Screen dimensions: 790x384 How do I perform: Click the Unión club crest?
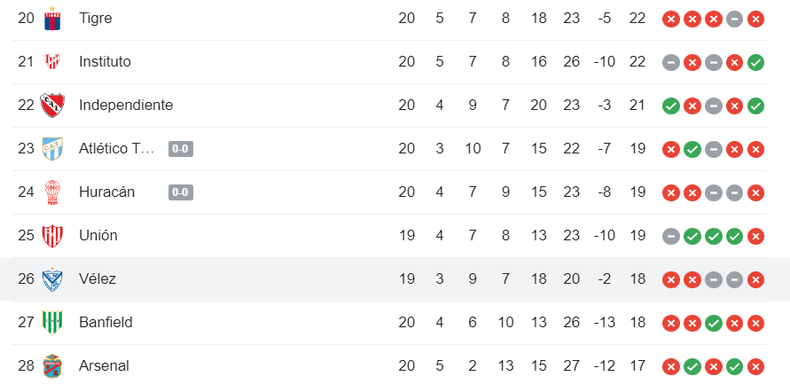point(52,236)
